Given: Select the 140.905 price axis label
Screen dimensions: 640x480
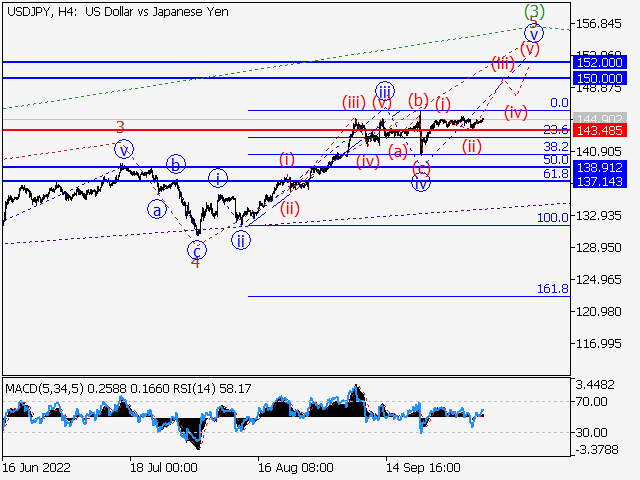Looking at the screenshot, I should [598, 152].
